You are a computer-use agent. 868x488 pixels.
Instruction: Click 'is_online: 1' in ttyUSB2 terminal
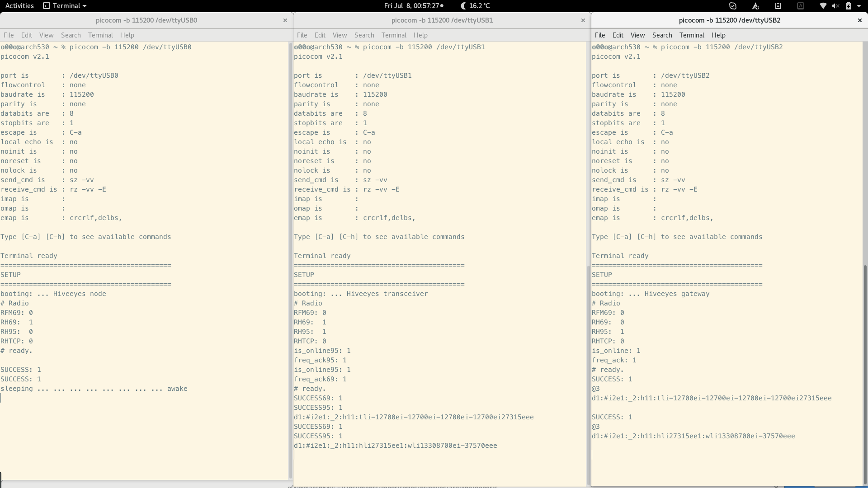616,351
